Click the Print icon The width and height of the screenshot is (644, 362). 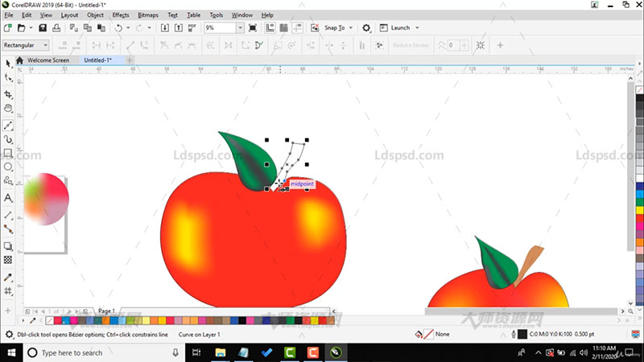56,28
